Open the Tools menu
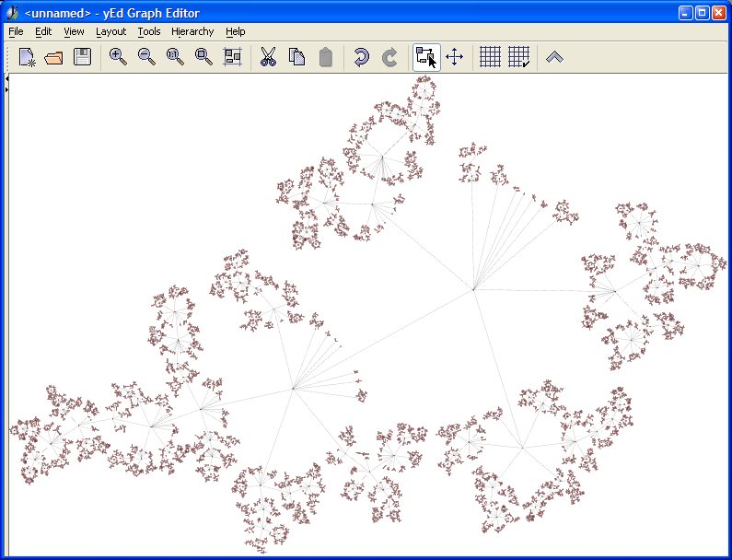This screenshot has width=732, height=560. pos(149,31)
